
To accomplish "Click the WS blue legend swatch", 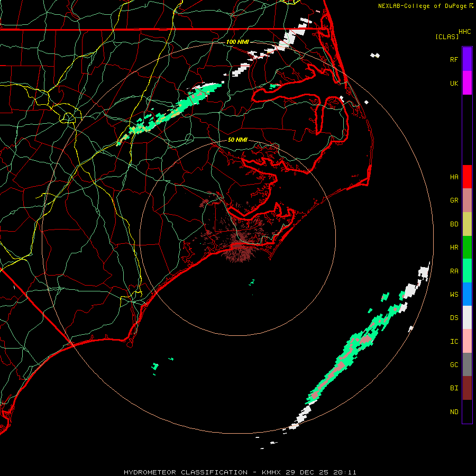I will pos(467,294).
